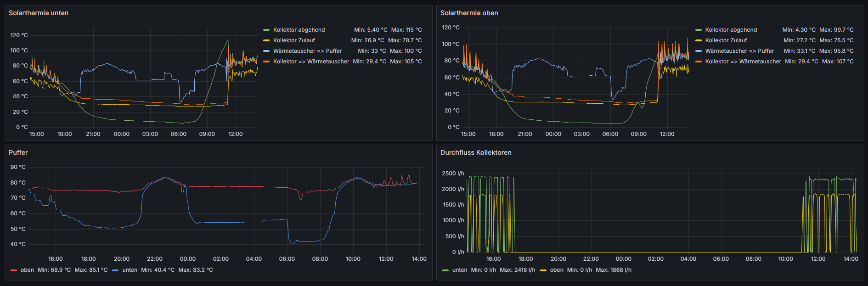Viewport: 868px width, 286px height.
Task: Toggle the unten series label in Puffer legend
Action: (x=130, y=270)
